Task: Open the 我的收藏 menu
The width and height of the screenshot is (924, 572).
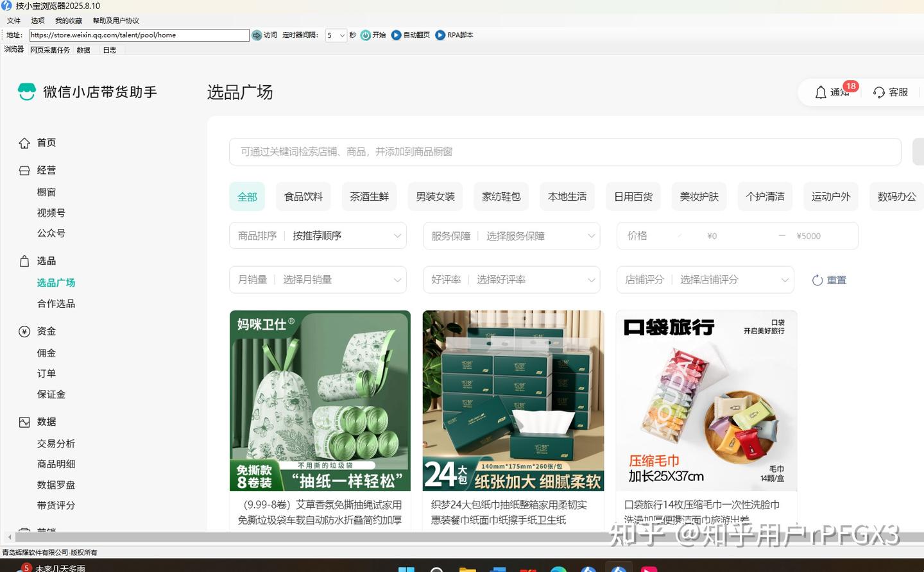Action: (x=69, y=21)
